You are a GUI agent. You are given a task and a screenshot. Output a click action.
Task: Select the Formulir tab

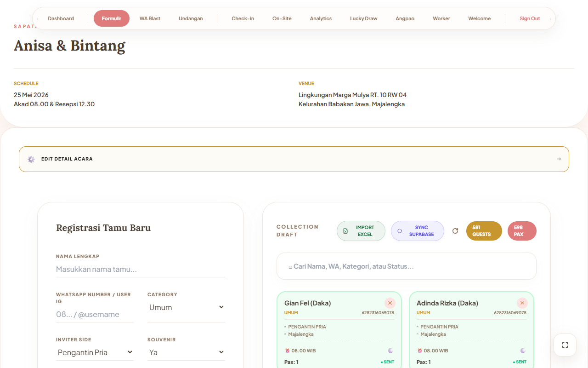[112, 18]
